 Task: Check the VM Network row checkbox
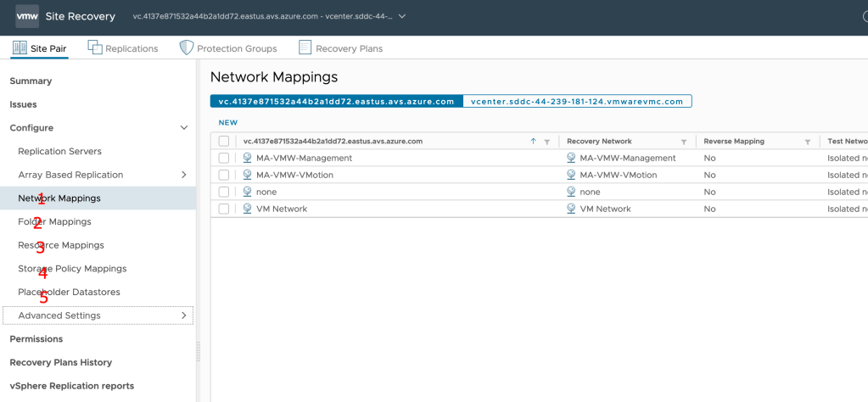point(224,209)
